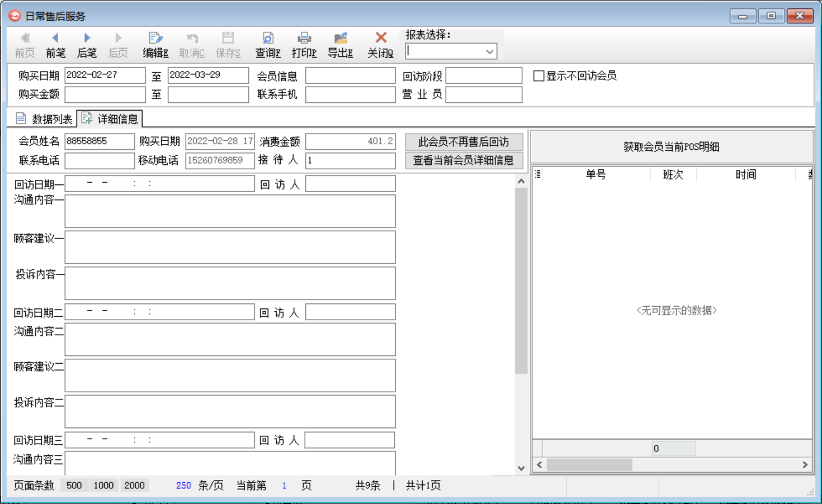
Task: Open the 报表选择 dropdown
Action: click(489, 51)
